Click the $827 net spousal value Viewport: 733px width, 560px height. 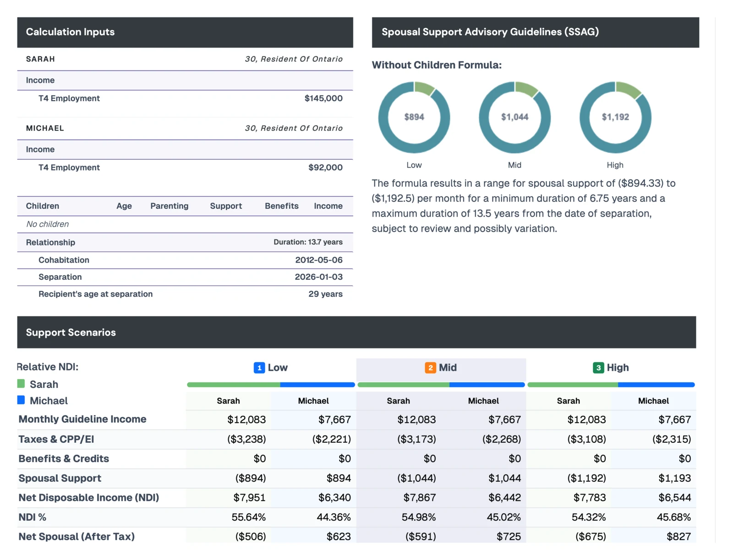678,537
